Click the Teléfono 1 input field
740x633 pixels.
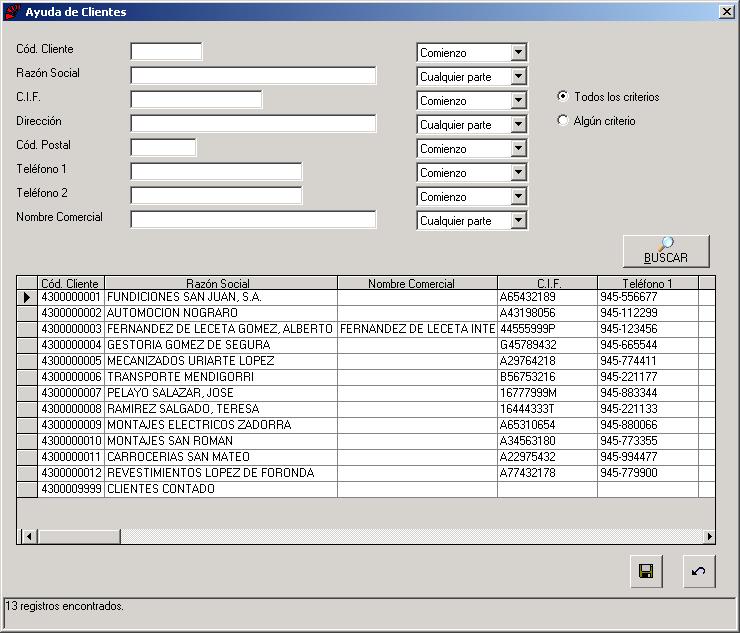click(217, 172)
